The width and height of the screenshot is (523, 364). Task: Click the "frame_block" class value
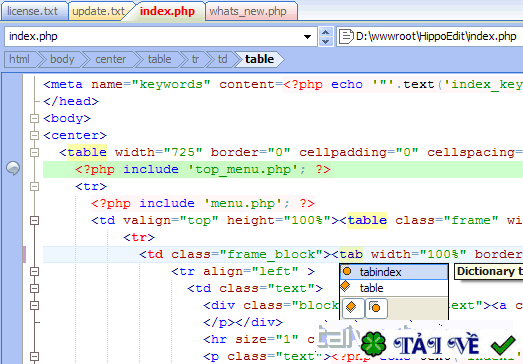(x=272, y=255)
